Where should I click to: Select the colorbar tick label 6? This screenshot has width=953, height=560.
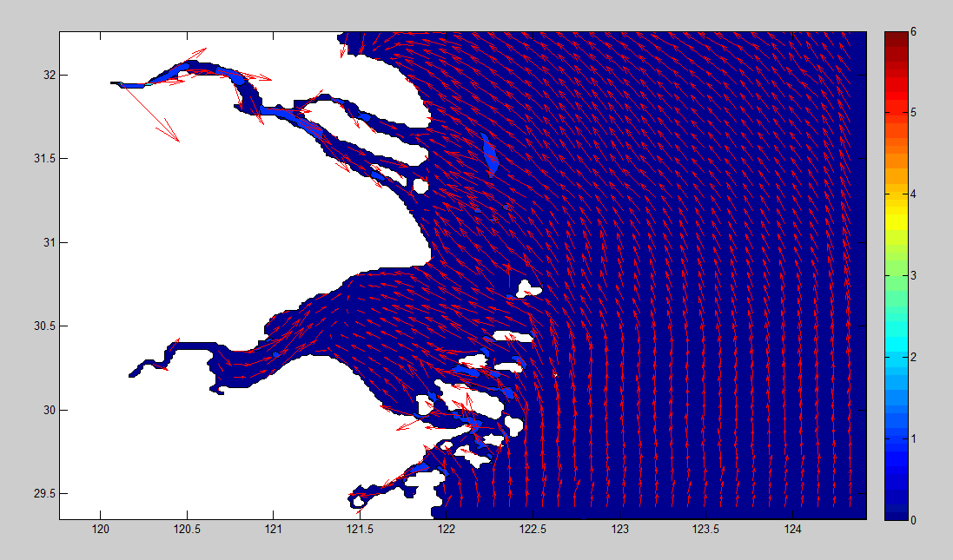[913, 31]
